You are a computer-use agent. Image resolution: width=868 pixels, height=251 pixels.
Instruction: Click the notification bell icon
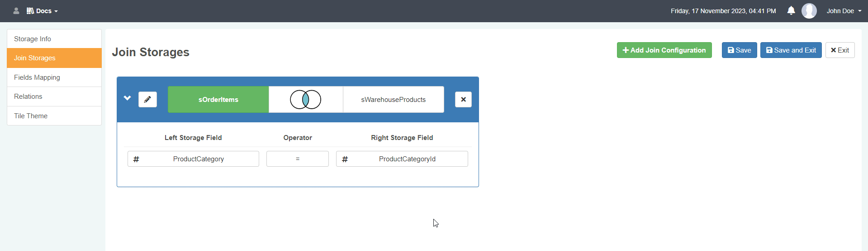click(x=791, y=11)
